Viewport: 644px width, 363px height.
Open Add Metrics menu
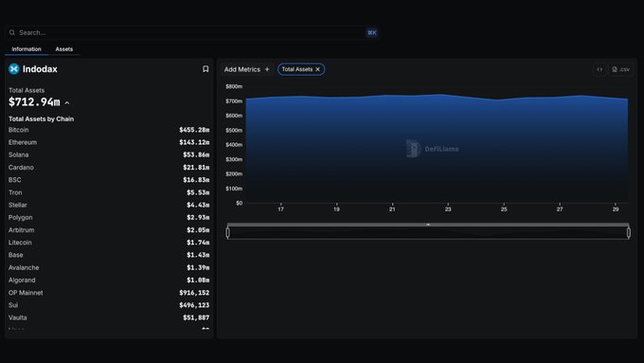[x=246, y=69]
